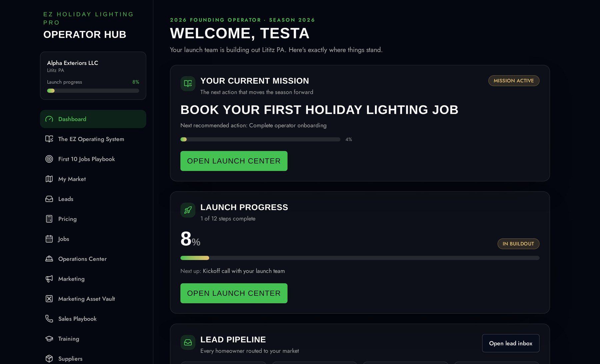Click the EZ Operating System book icon
Image resolution: width=600 pixels, height=364 pixels.
click(49, 139)
